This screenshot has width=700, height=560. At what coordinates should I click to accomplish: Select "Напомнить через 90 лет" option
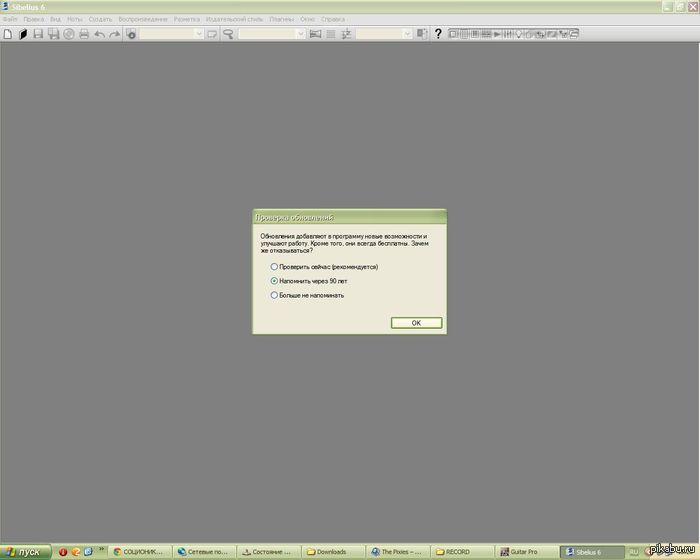274,281
